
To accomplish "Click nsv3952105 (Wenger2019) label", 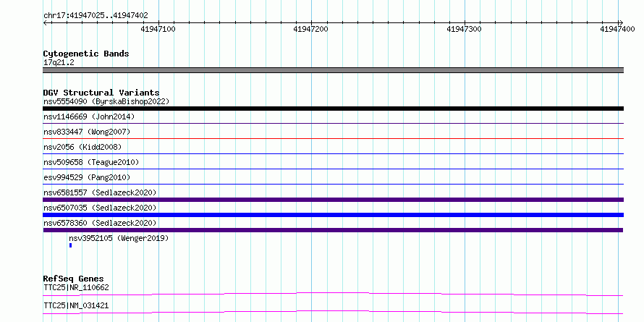I will click(119, 238).
